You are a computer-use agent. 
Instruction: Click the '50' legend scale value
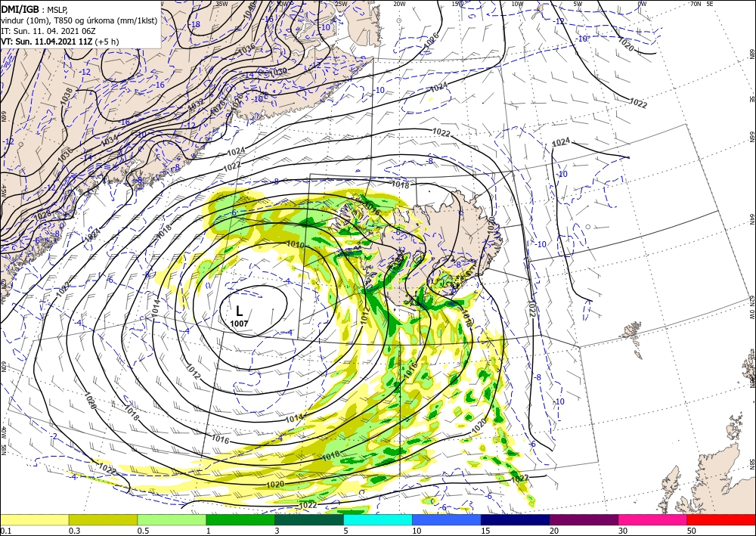pos(692,531)
